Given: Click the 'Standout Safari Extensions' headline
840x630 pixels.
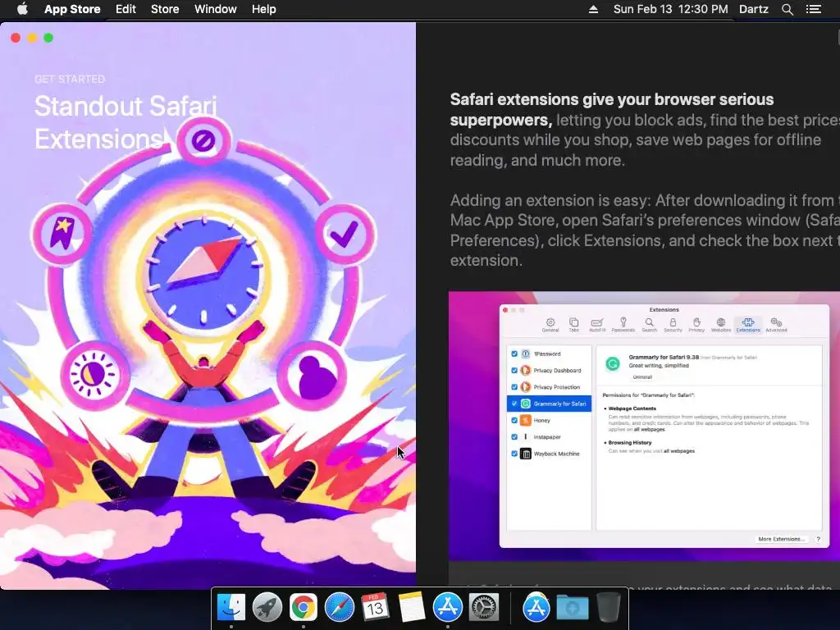Looking at the screenshot, I should click(x=126, y=122).
